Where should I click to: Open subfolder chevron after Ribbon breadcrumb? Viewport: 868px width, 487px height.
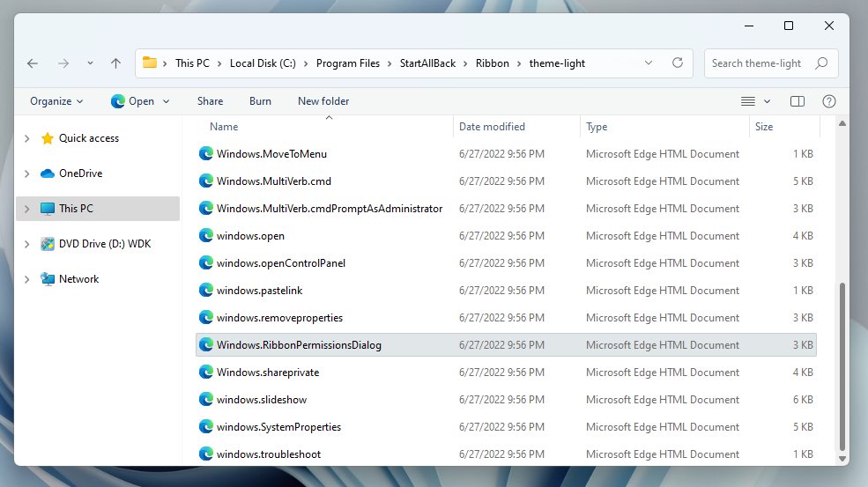point(519,63)
